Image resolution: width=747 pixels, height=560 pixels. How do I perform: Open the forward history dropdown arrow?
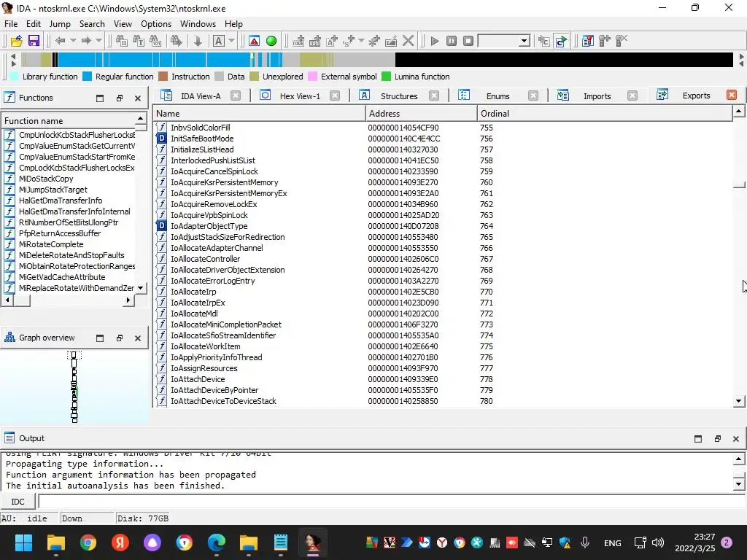[98, 41]
